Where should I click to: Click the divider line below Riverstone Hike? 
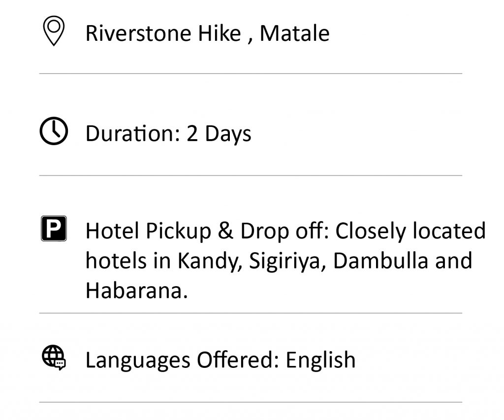(x=251, y=74)
